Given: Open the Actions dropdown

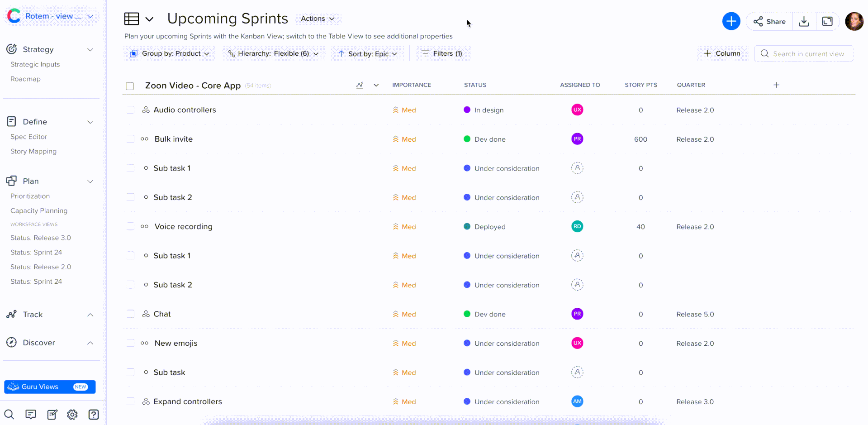Looking at the screenshot, I should (318, 19).
